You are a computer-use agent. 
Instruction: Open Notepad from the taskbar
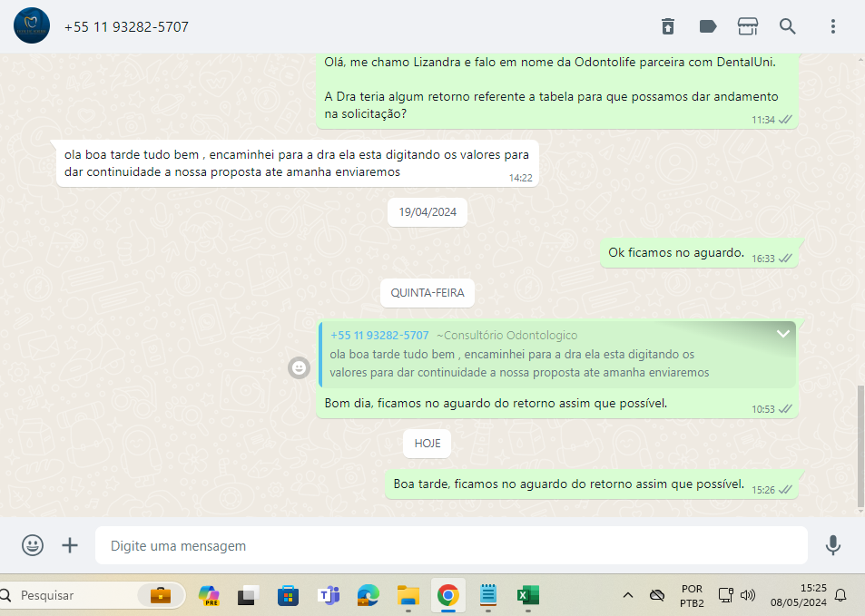pyautogui.click(x=488, y=596)
